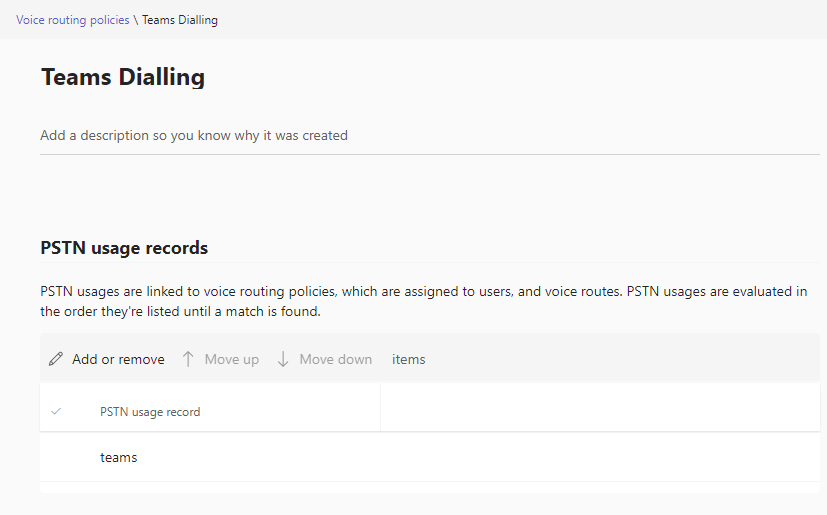Toggle the select-all checkmark in table header
The image size is (827, 515).
tap(56, 411)
